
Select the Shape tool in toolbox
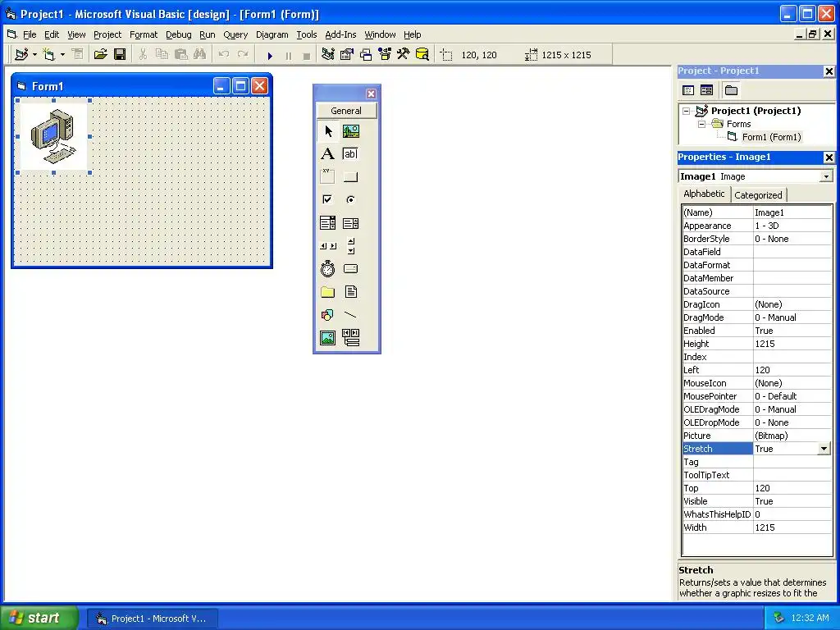click(328, 315)
